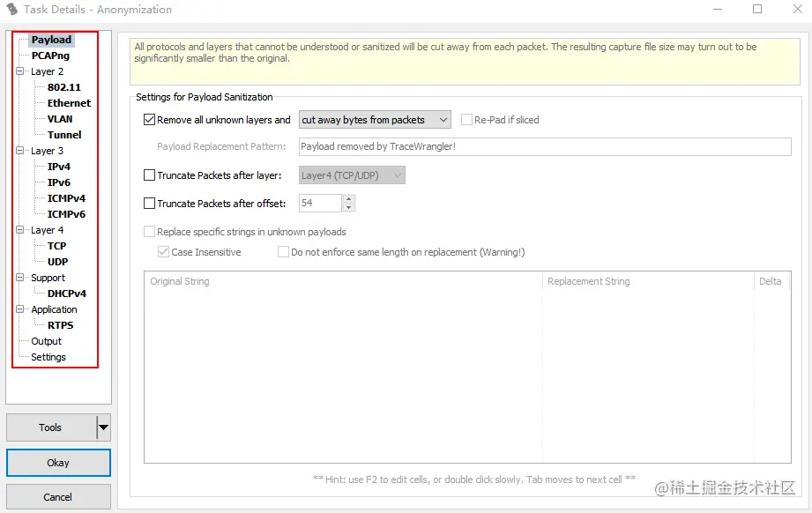Collapse the Layer 2 tree node
The width and height of the screenshot is (812, 513).
[x=20, y=71]
